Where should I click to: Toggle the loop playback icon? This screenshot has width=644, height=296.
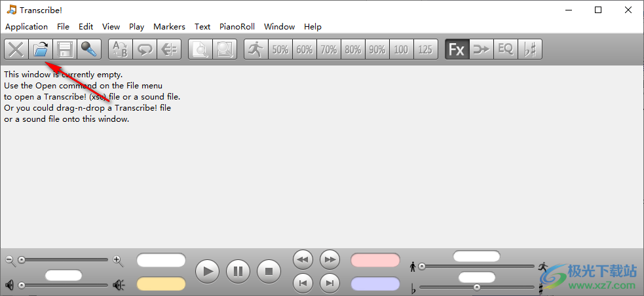click(145, 50)
